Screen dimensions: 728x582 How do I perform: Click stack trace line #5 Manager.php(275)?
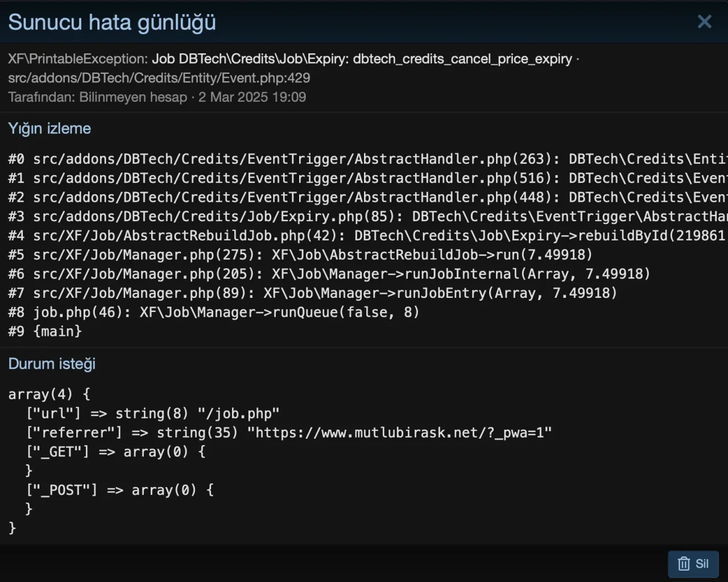click(x=300, y=255)
